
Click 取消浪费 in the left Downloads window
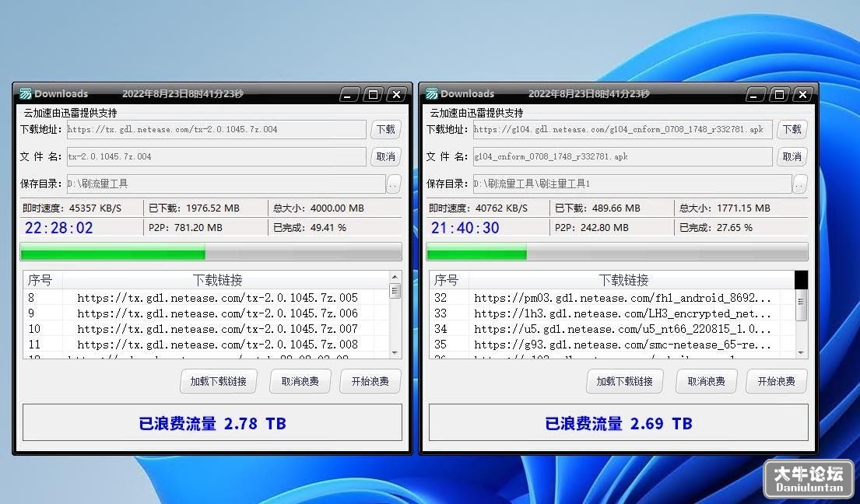(x=300, y=381)
